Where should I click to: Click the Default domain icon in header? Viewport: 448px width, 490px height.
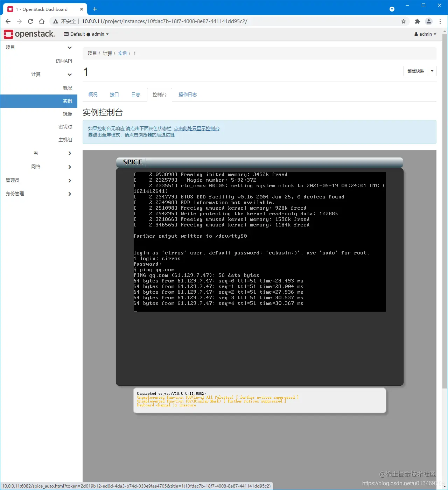[x=66, y=34]
